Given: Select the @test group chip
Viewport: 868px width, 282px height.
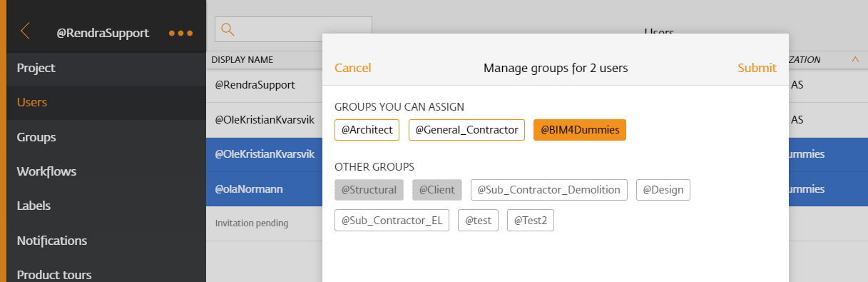Looking at the screenshot, I should [478, 221].
